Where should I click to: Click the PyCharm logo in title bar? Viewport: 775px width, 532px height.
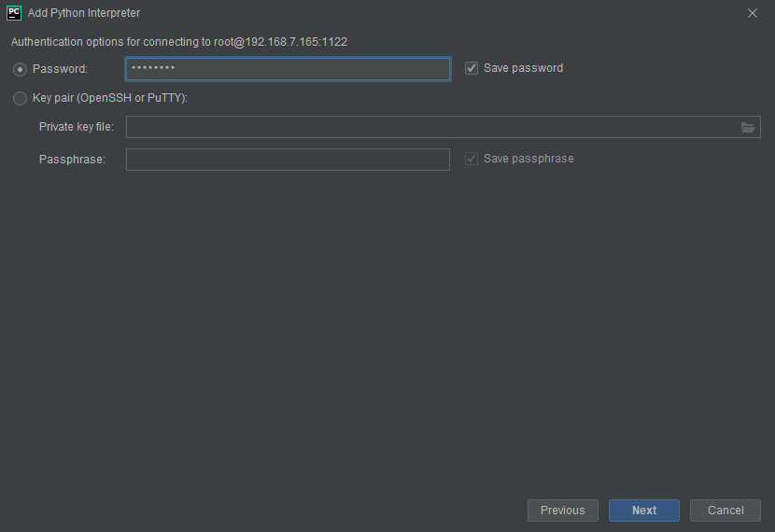(x=14, y=13)
